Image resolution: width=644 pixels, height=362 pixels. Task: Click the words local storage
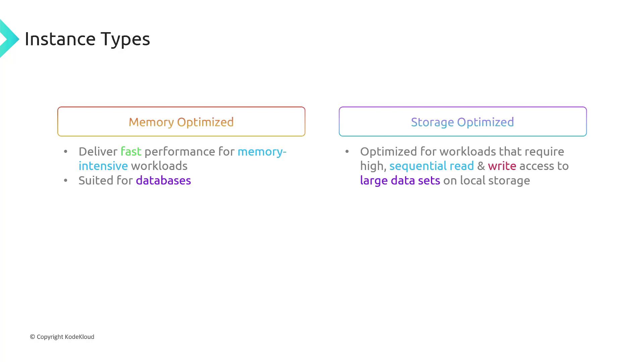coord(495,180)
